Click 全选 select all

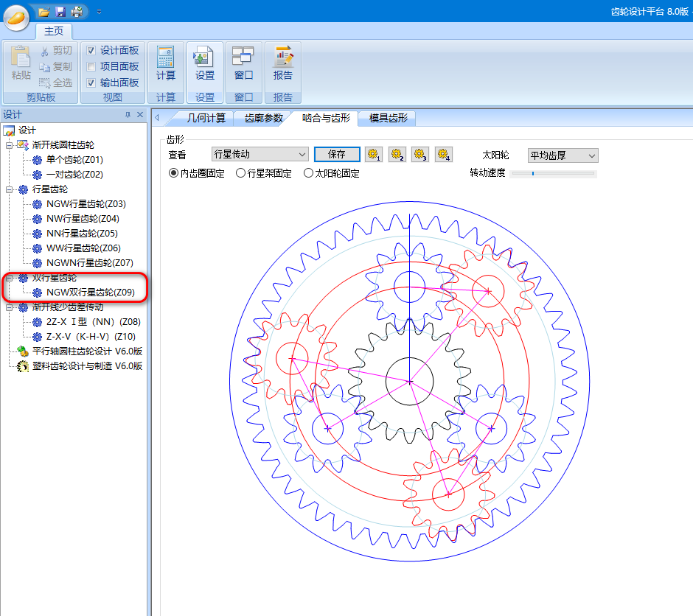pyautogui.click(x=56, y=83)
